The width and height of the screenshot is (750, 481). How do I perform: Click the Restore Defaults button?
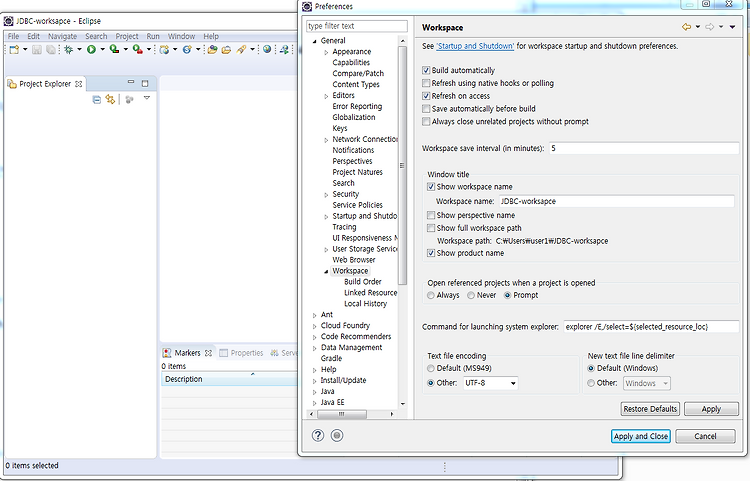click(651, 409)
